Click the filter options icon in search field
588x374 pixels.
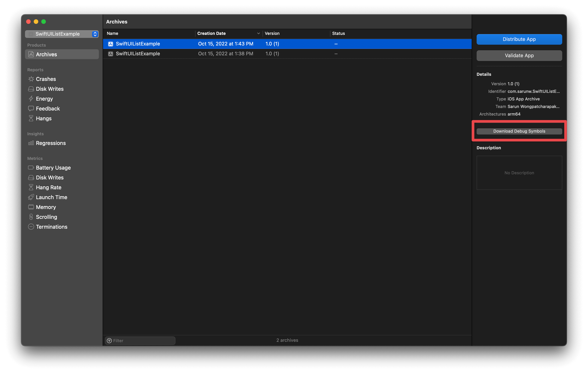pos(109,340)
